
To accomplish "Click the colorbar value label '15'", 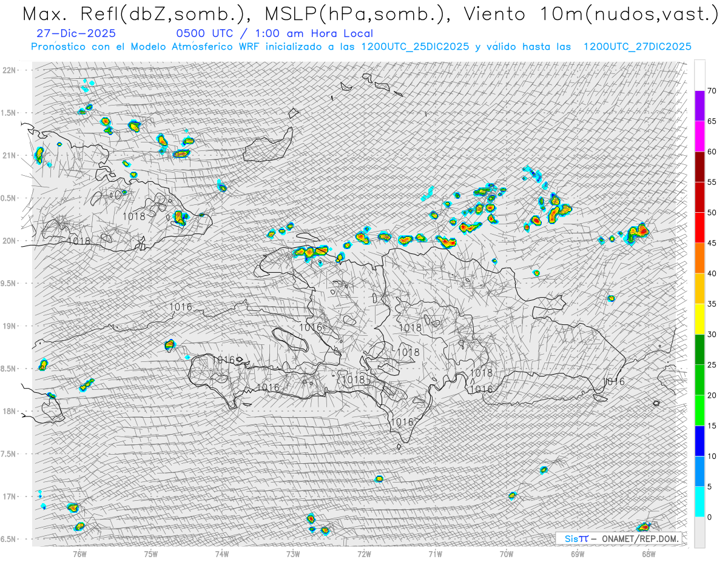I will point(712,426).
